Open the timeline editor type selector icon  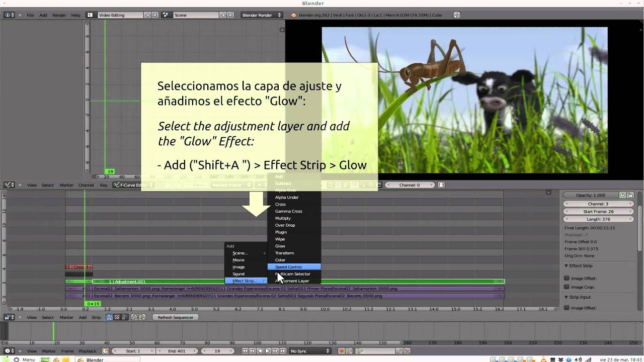pyautogui.click(x=9, y=351)
